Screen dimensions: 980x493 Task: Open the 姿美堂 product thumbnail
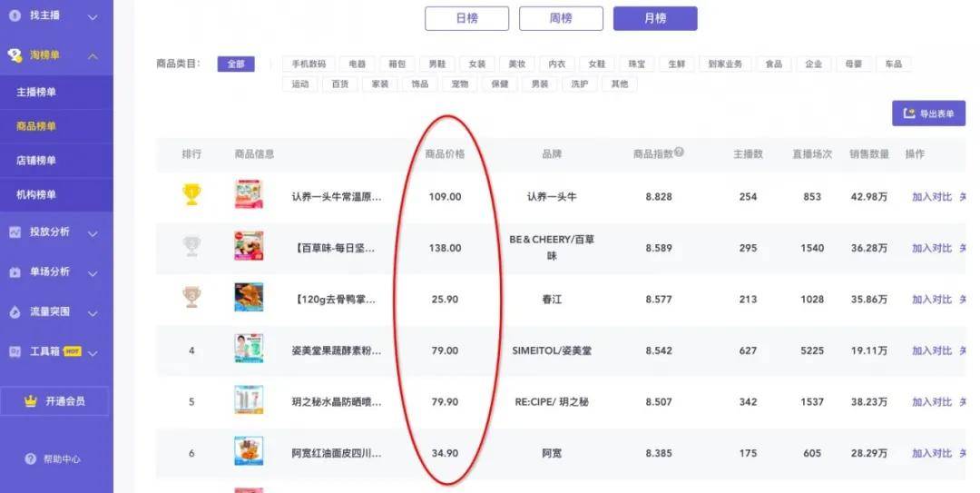(249, 349)
